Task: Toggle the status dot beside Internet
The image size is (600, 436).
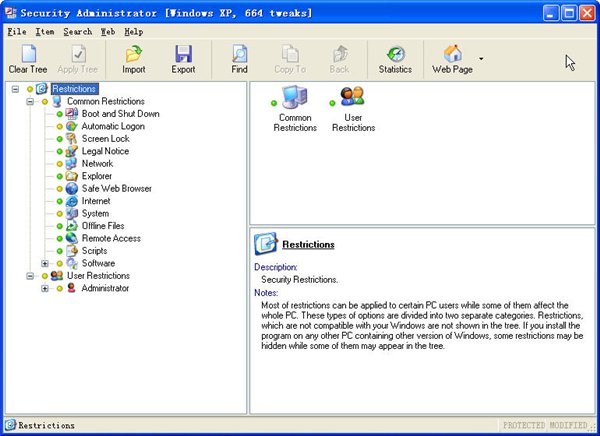Action: (59, 201)
